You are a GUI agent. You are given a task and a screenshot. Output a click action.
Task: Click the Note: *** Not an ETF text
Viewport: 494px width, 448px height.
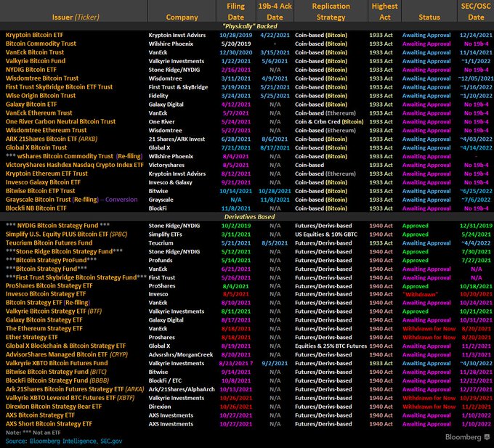point(33,433)
